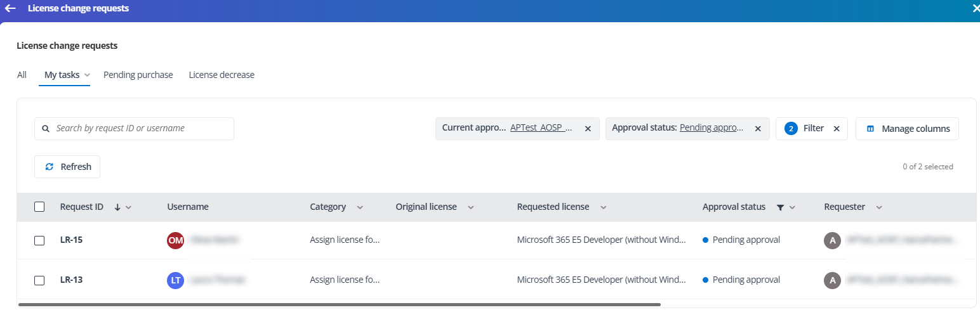Clear all filters using the Filter X
The width and height of the screenshot is (980, 324).
click(x=837, y=129)
